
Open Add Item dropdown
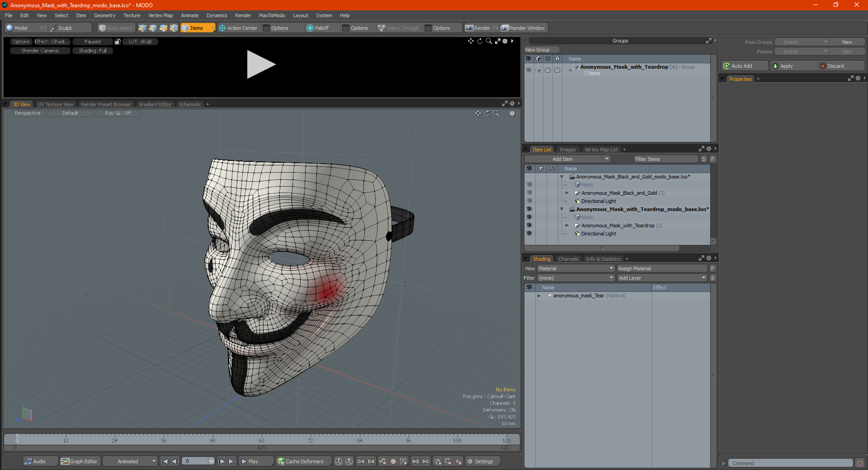tap(567, 159)
